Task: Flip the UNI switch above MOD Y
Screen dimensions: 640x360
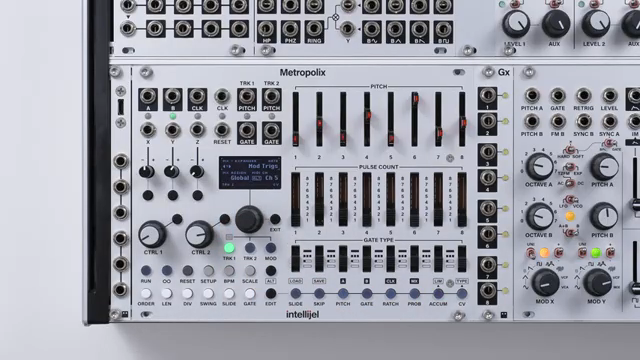Action: (x=582, y=253)
